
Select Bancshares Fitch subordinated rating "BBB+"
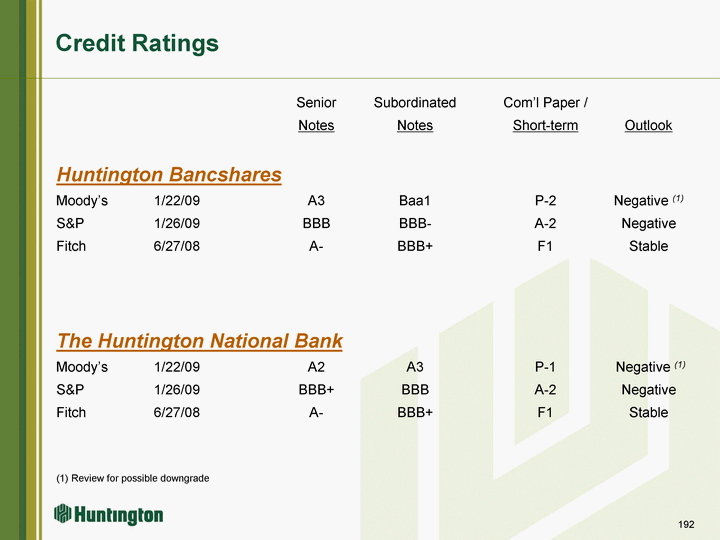[x=415, y=246]
